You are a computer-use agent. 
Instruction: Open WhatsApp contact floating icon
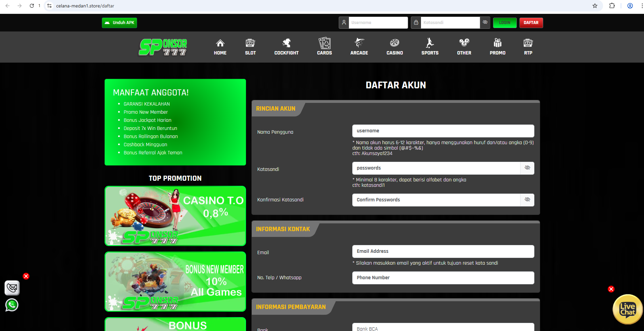pos(12,305)
